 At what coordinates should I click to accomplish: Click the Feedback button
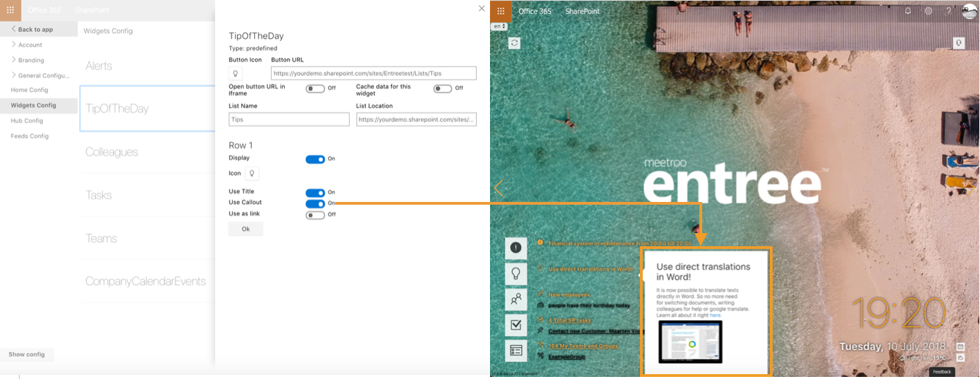click(x=942, y=371)
